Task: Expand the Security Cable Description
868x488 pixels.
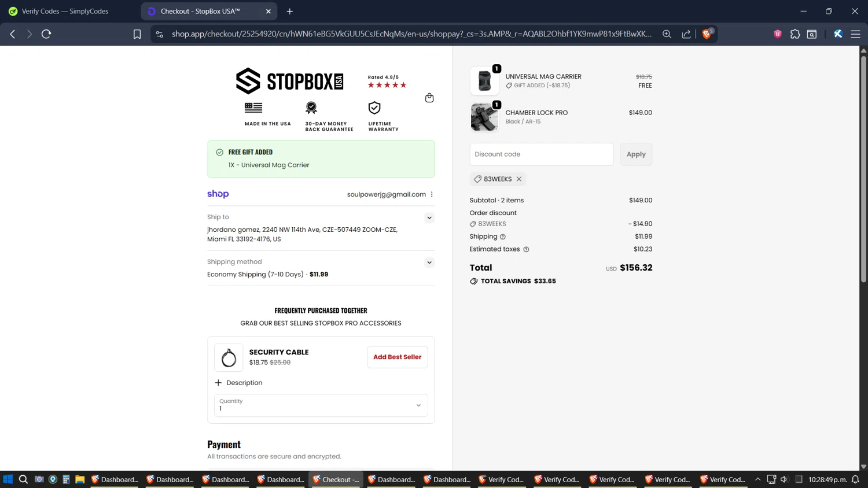Action: pyautogui.click(x=238, y=383)
